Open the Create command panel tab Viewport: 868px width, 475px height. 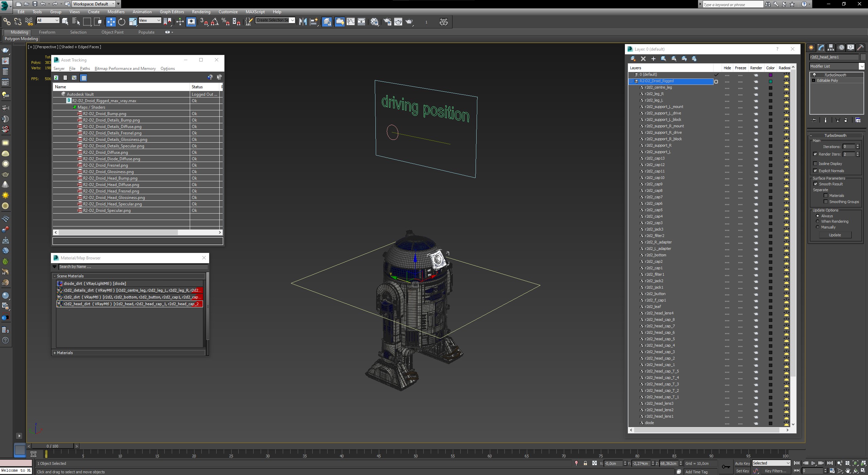811,48
